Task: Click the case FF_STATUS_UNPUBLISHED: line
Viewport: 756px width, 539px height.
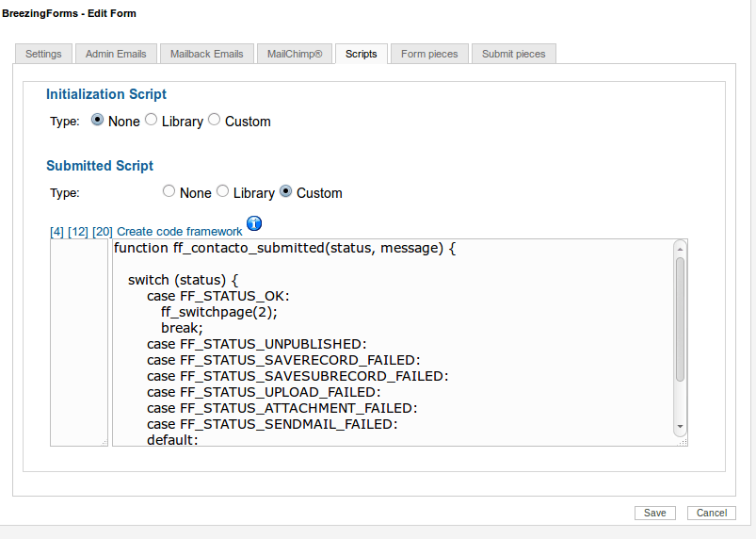Action: (256, 344)
